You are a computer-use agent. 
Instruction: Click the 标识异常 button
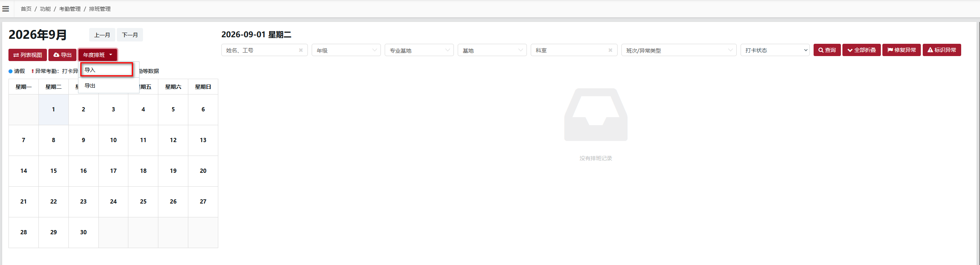[942, 50]
